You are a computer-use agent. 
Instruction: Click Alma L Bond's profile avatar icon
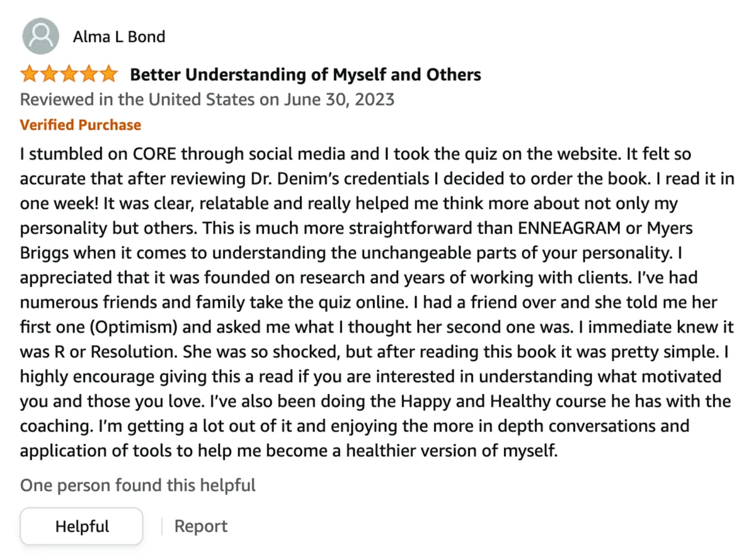[x=41, y=36]
